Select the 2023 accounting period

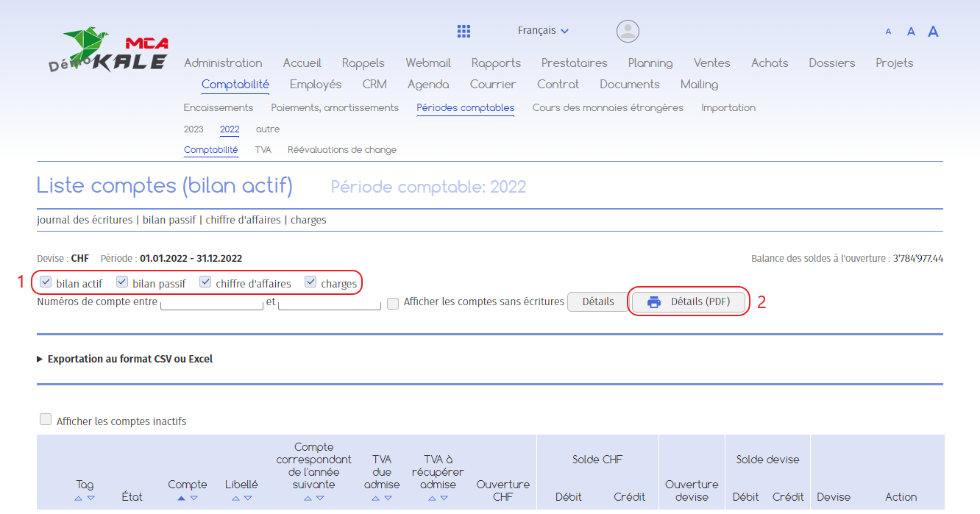point(193,129)
